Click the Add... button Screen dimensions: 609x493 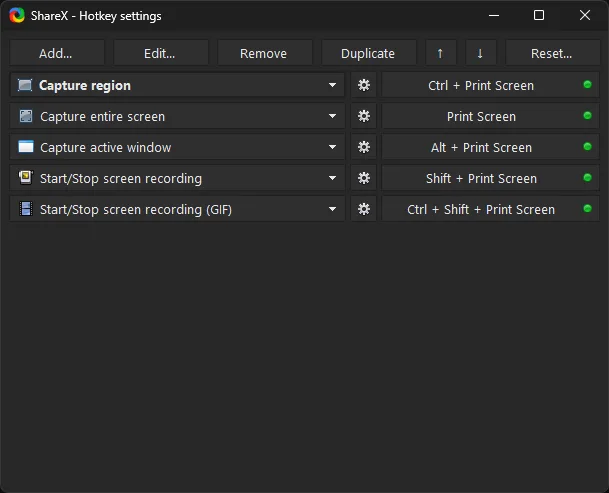tap(57, 53)
